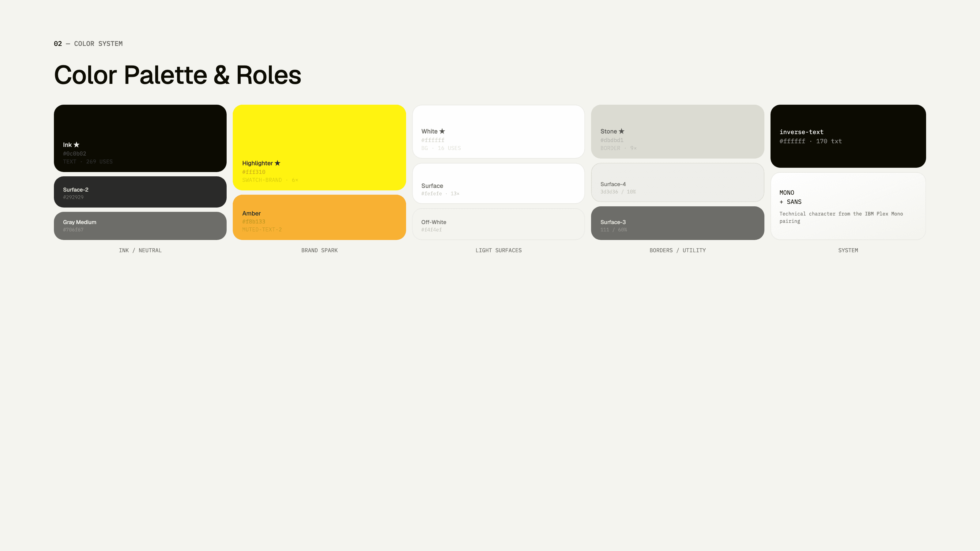Select the Surface-2 dark swatch

click(140, 192)
